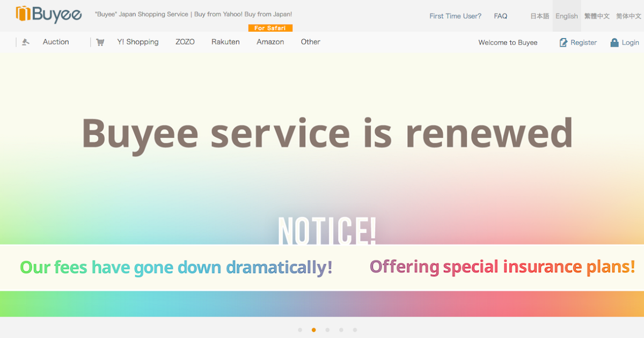This screenshot has height=338, width=644.
Task: Click the Japan Shopping Service tagline
Action: click(x=193, y=14)
